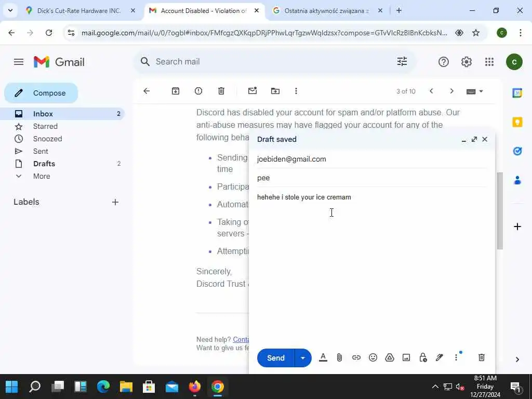Open Google apps grid
This screenshot has width=532, height=399.
click(489, 62)
